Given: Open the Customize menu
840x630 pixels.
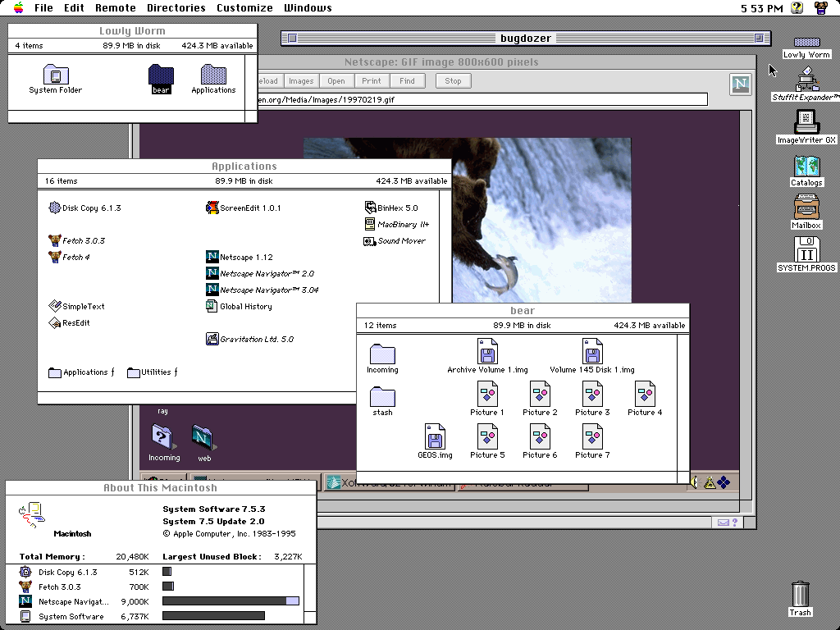Looking at the screenshot, I should point(244,8).
